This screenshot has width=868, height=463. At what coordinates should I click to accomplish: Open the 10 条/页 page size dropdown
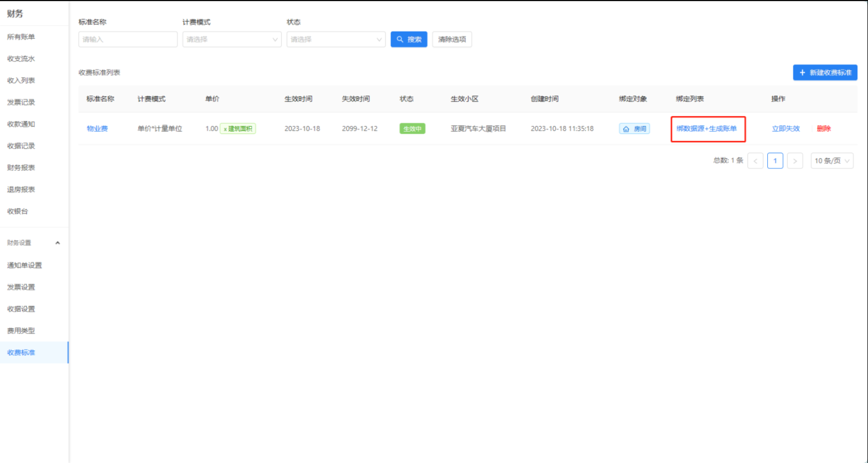(831, 161)
